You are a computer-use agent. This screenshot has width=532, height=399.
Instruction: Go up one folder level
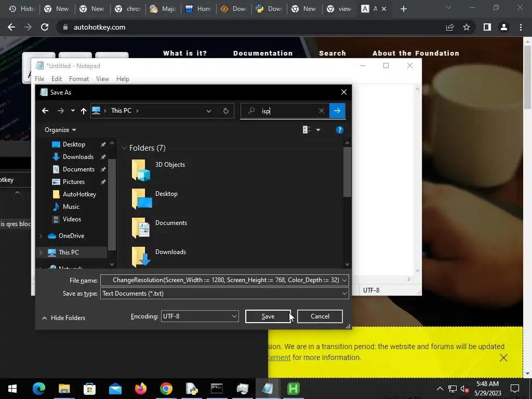84,111
